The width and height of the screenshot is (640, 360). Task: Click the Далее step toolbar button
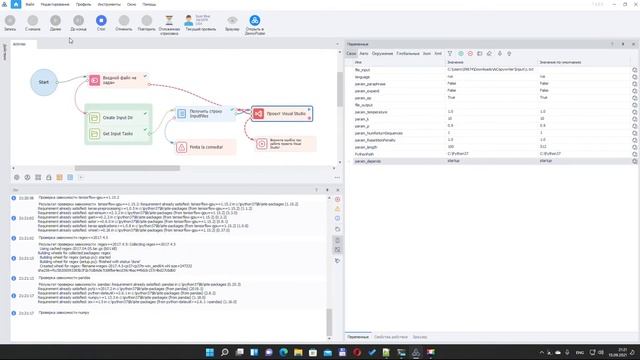(56, 23)
